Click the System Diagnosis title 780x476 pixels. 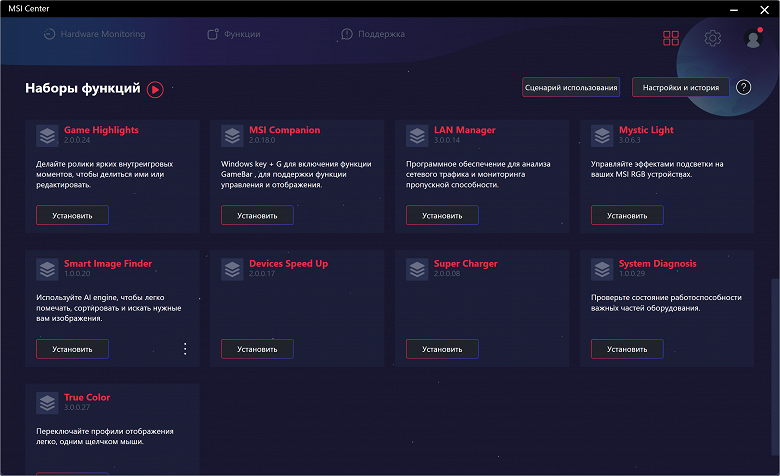658,264
